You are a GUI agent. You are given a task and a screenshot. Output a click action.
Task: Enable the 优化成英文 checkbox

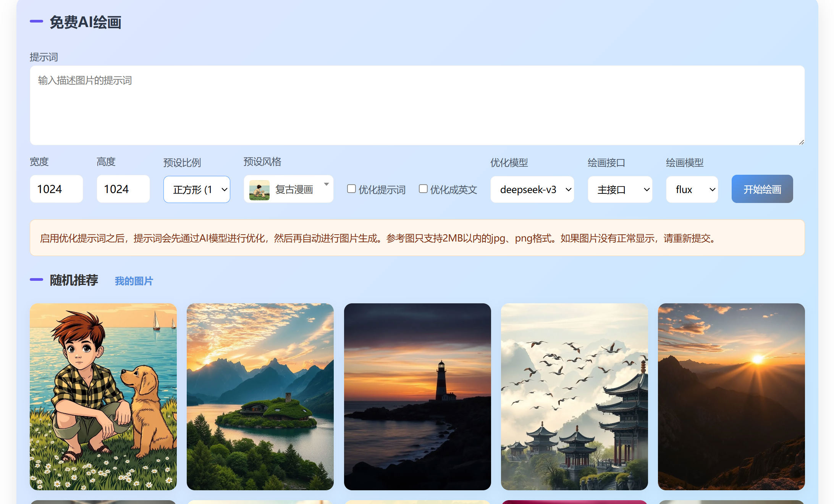point(423,189)
